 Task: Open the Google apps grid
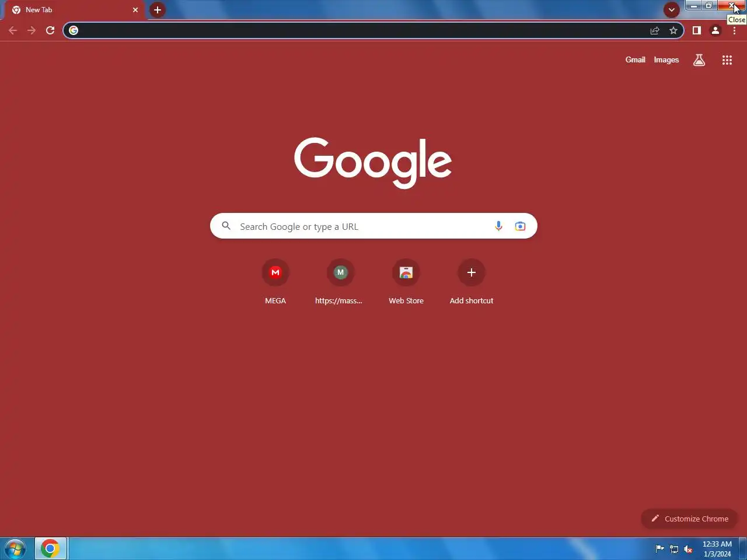click(727, 60)
